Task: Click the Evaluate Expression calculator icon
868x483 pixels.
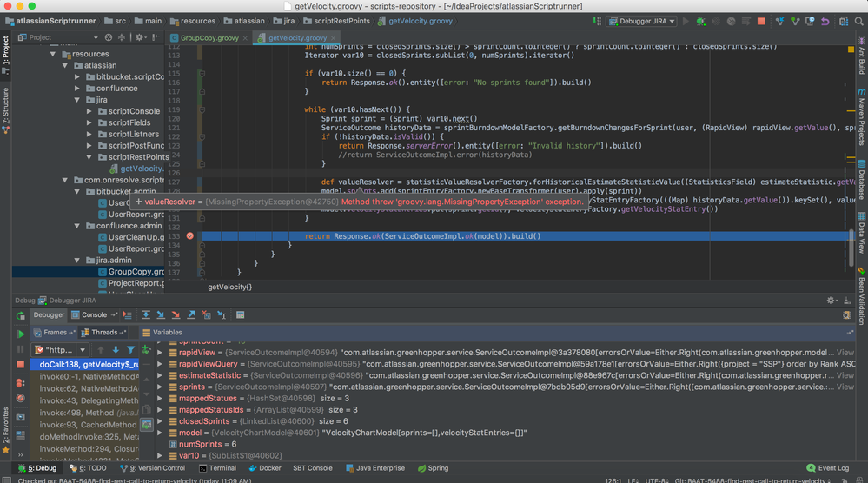Action: pyautogui.click(x=240, y=314)
